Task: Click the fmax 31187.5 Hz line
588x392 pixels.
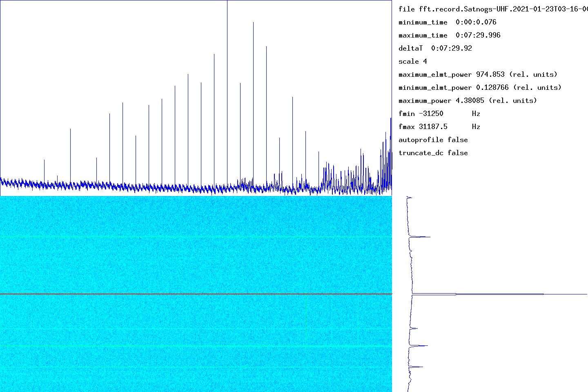Action: coord(439,127)
